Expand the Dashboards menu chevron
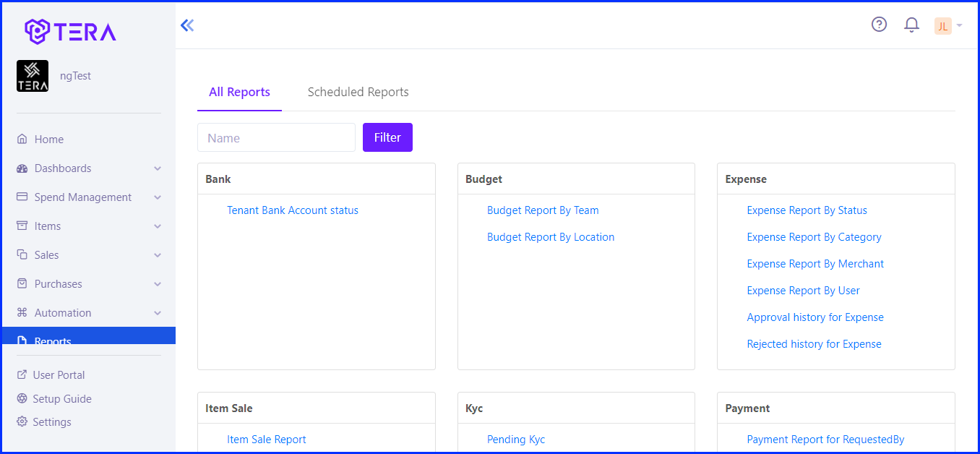Image resolution: width=980 pixels, height=454 pixels. click(158, 168)
